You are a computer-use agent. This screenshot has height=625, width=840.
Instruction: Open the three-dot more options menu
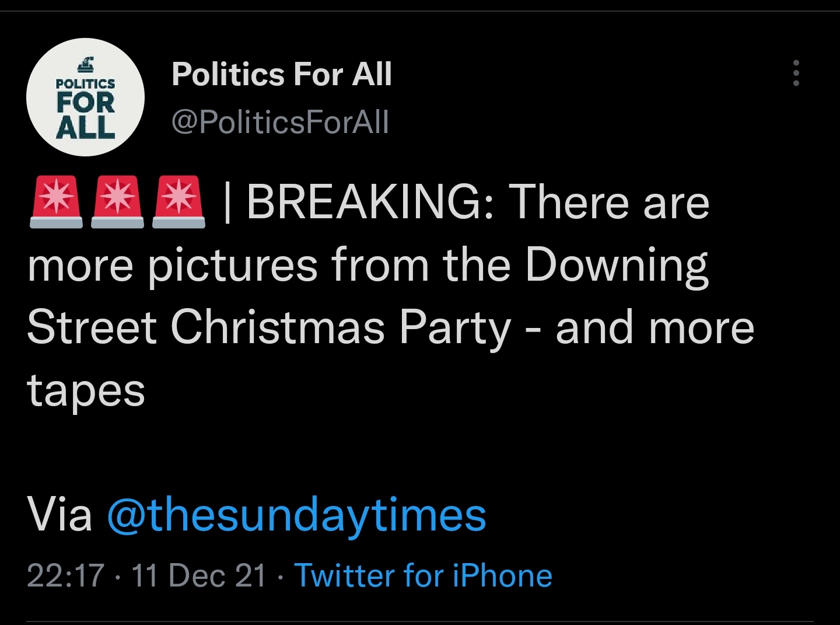[x=796, y=74]
